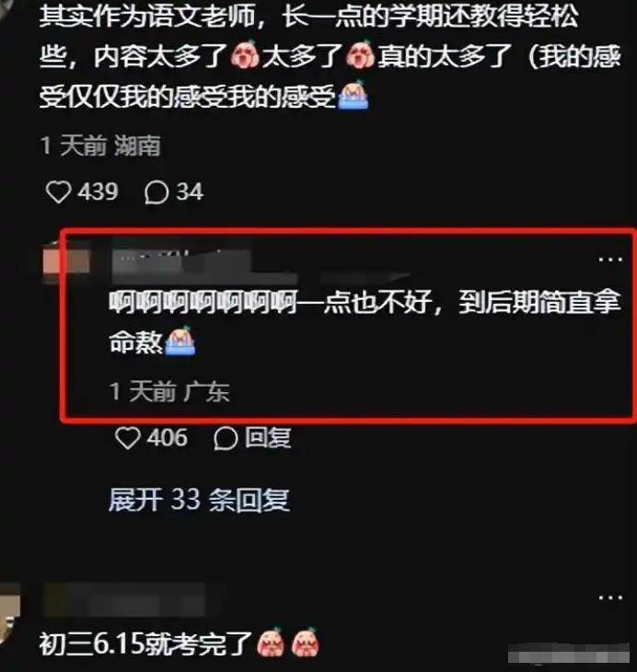Image resolution: width=637 pixels, height=672 pixels.
Task: Click the crying emoji after 命熬
Action: tap(180, 341)
